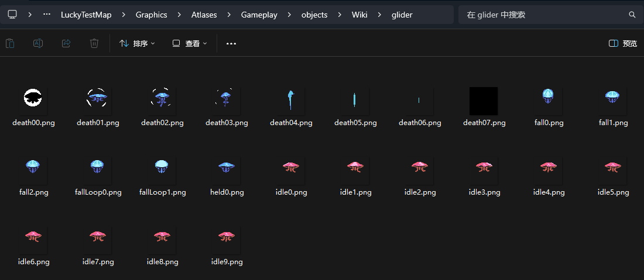644x280 pixels.
Task: Click the search magnifier icon
Action: click(x=632, y=15)
